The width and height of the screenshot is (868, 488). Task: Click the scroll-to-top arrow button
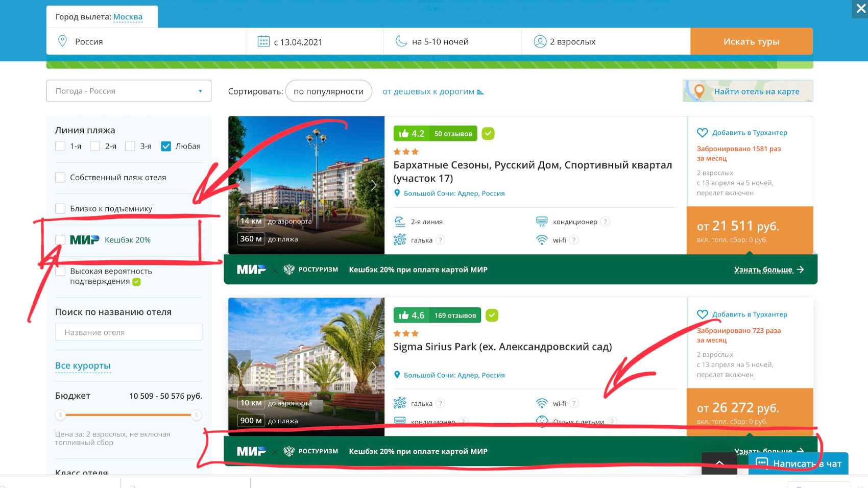pyautogui.click(x=719, y=463)
